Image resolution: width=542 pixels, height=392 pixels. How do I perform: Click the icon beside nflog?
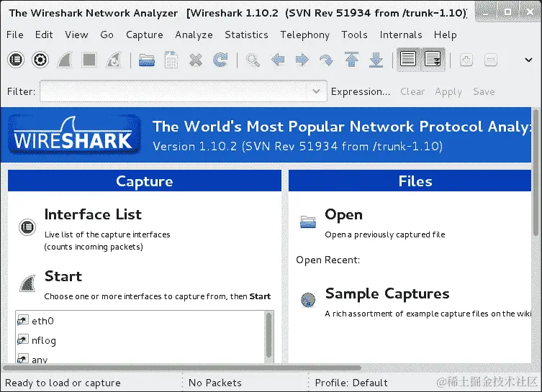pos(22,339)
